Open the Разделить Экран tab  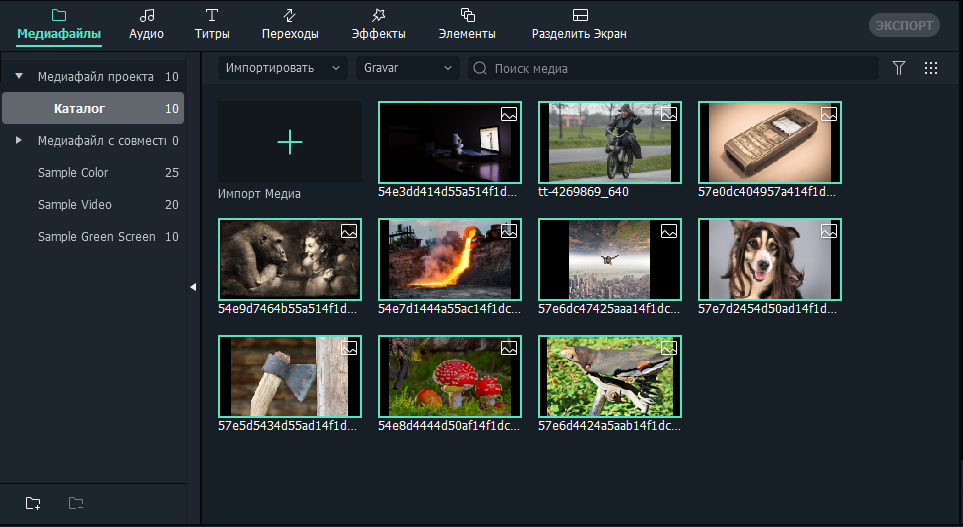coord(579,25)
